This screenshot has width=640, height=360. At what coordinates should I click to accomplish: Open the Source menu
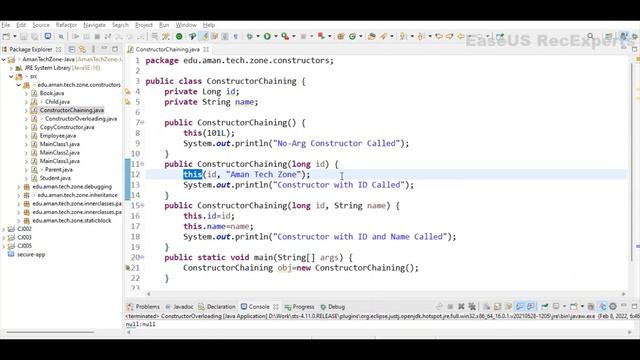[41, 25]
